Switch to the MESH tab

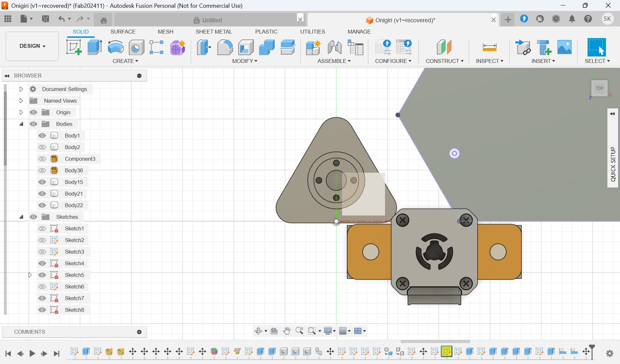tap(166, 32)
